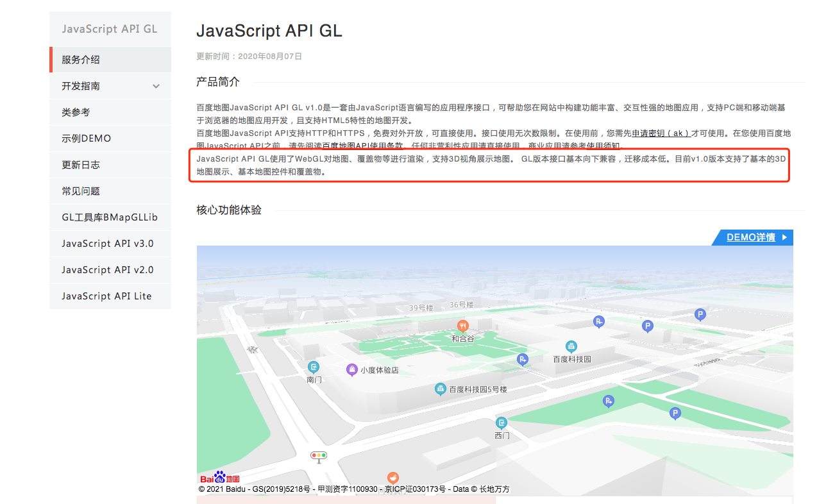Click parking entrance icon left of 百度科技园 label
Image resolution: width=835 pixels, height=504 pixels.
(523, 359)
